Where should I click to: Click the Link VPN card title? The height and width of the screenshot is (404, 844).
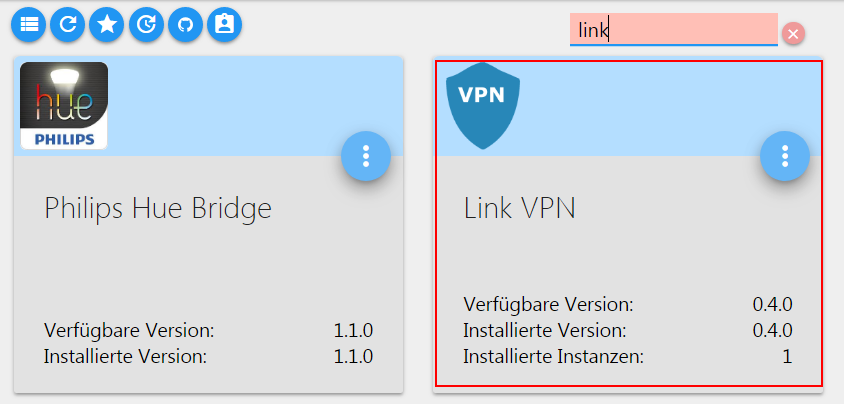click(519, 208)
